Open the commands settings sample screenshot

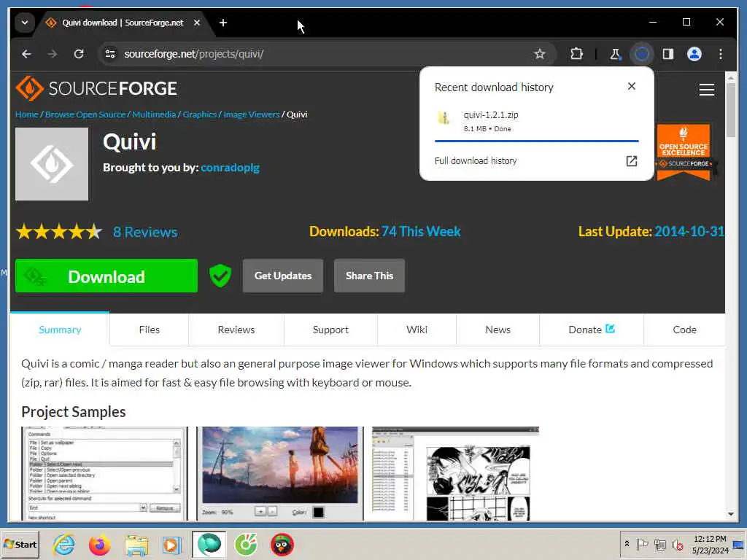coord(105,473)
